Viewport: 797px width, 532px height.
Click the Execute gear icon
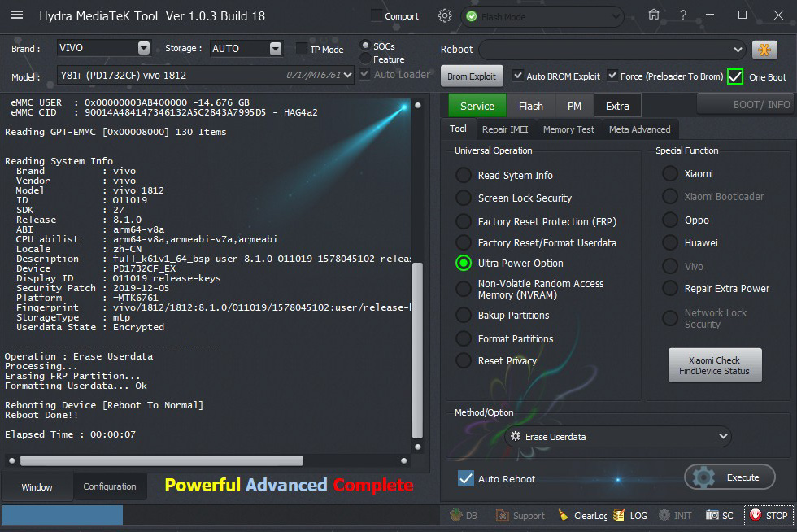pos(704,477)
